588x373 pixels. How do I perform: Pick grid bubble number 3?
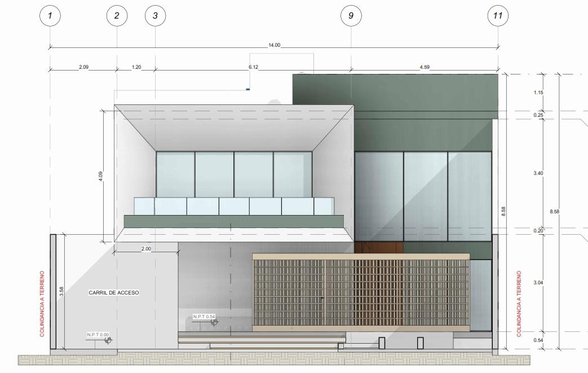(x=155, y=16)
